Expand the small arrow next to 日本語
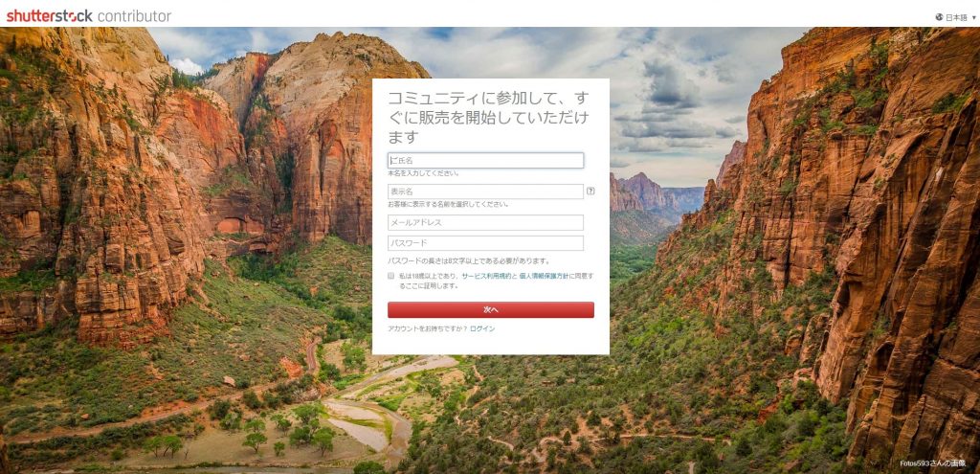Screen dimensions: 980x474 pyautogui.click(x=973, y=17)
